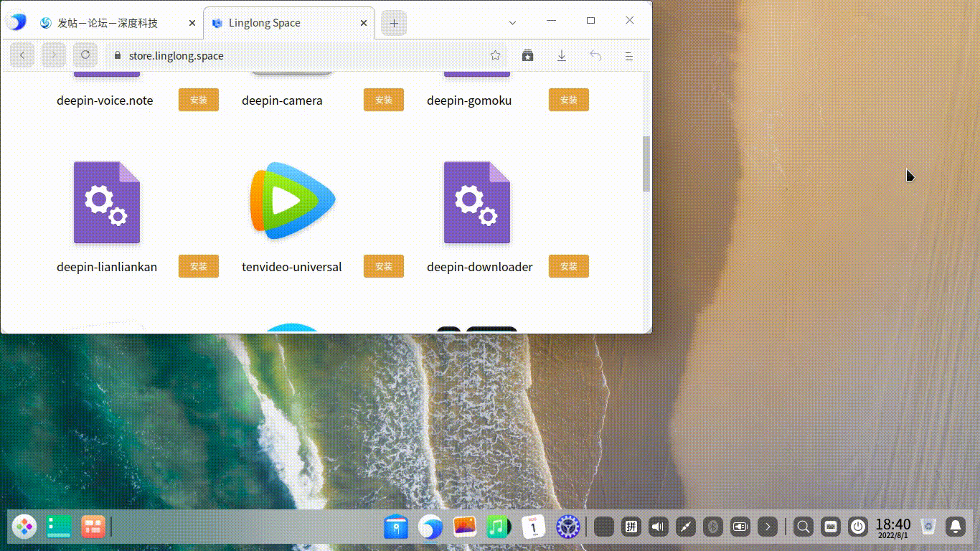Open the launcher in the dock
The width and height of the screenshot is (980, 551).
[24, 527]
